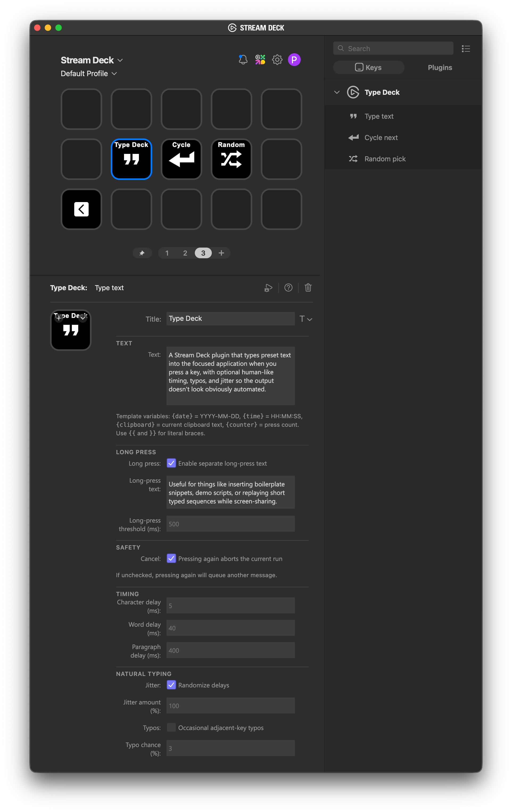
Task: Go to page 1
Action: [167, 253]
